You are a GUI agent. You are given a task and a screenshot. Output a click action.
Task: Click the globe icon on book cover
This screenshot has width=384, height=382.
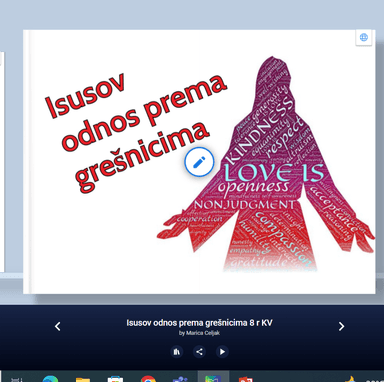(364, 37)
